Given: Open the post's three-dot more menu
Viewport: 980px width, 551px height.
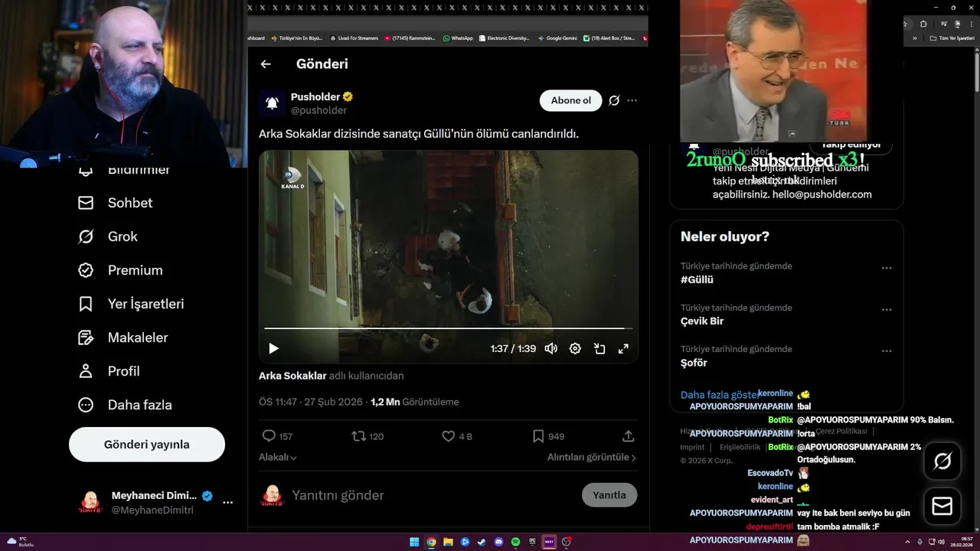Looking at the screenshot, I should [x=632, y=100].
